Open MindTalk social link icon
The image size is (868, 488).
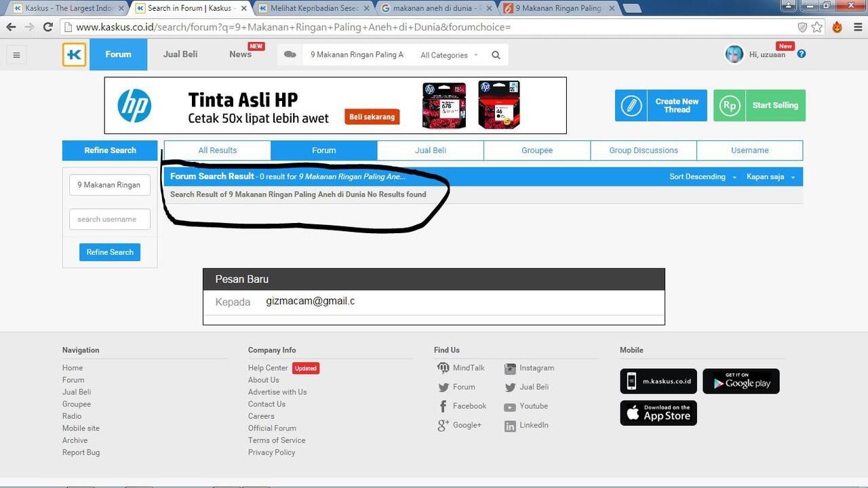[x=443, y=368]
